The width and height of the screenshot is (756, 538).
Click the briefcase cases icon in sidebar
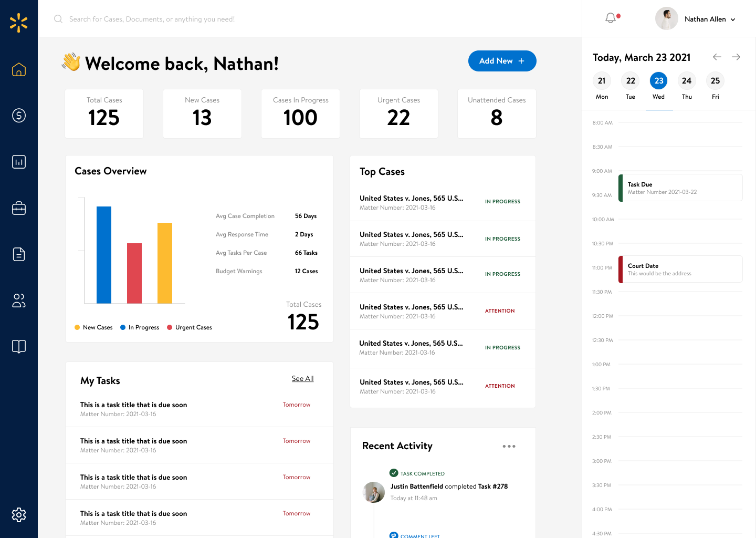19,208
